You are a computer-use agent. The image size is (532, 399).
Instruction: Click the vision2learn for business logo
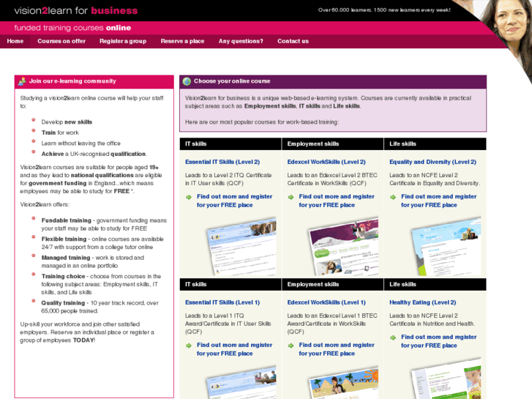[x=76, y=10]
